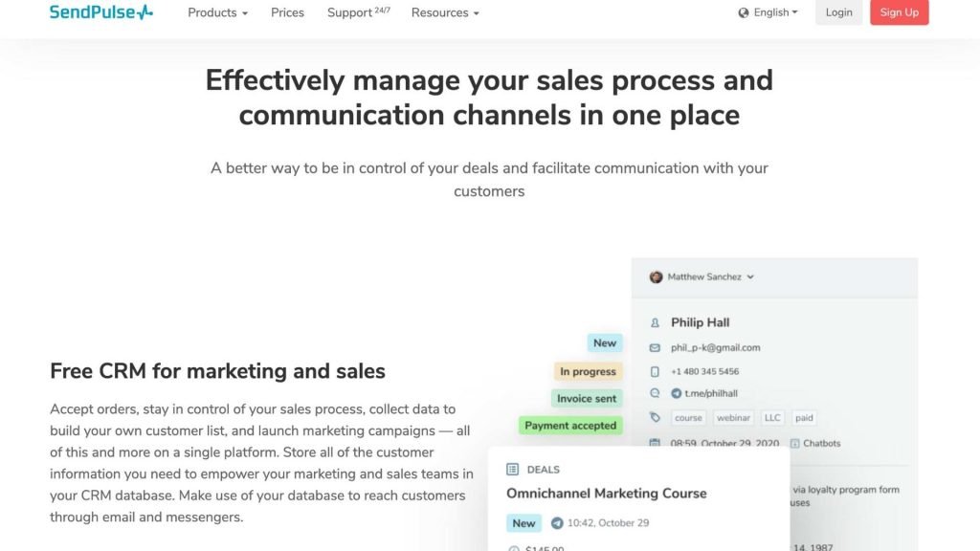Screen dimensions: 980x551
Task: Click Matthew Sanchez avatar picture
Action: [x=656, y=276]
